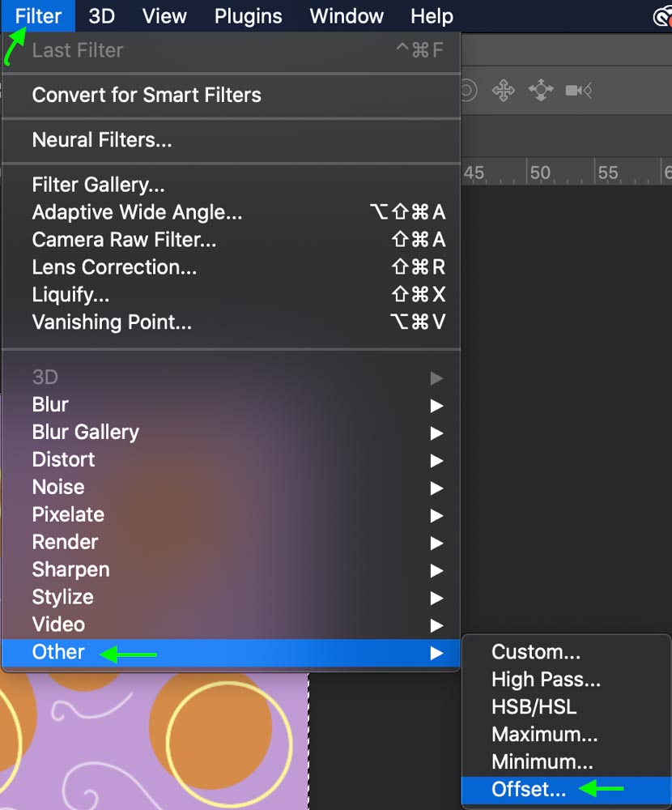Open the Sharpen filter submenu
Screen dimensions: 672x810
tap(70, 569)
